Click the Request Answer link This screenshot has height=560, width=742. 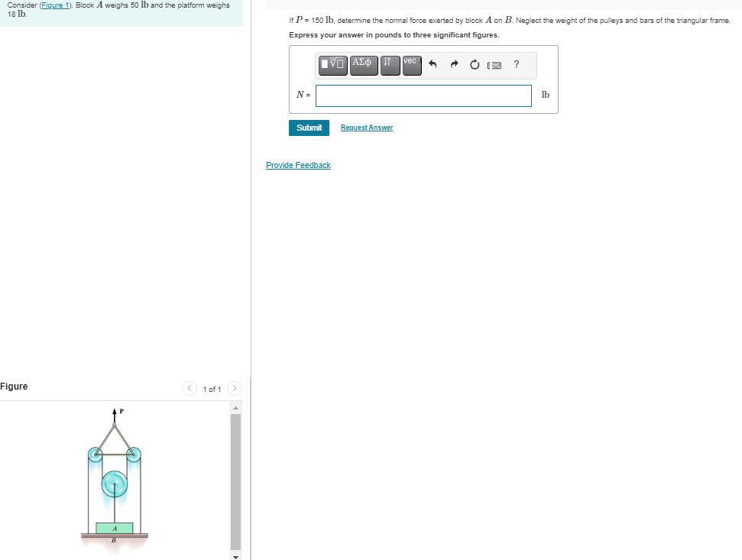[x=366, y=128]
